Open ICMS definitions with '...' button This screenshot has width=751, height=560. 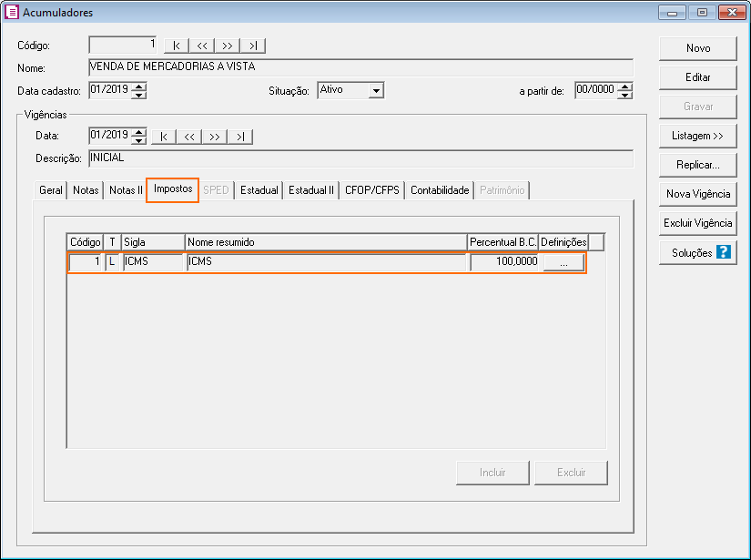pyautogui.click(x=563, y=262)
